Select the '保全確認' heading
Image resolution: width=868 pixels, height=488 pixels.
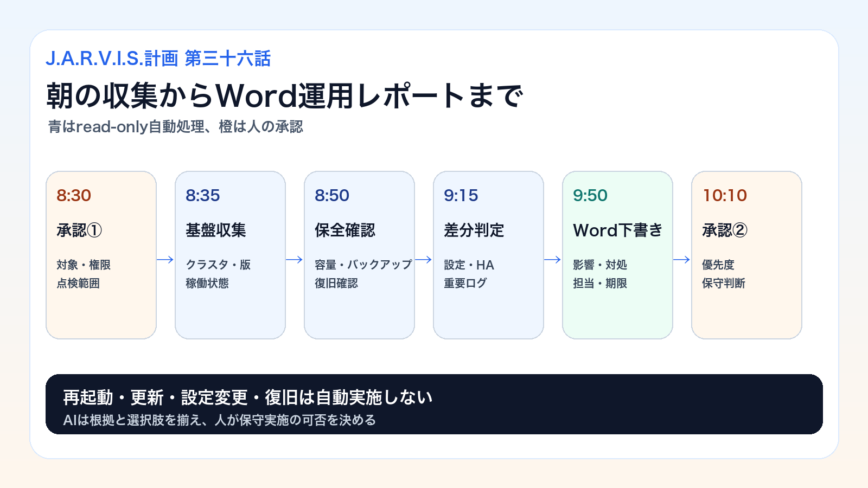345,230
